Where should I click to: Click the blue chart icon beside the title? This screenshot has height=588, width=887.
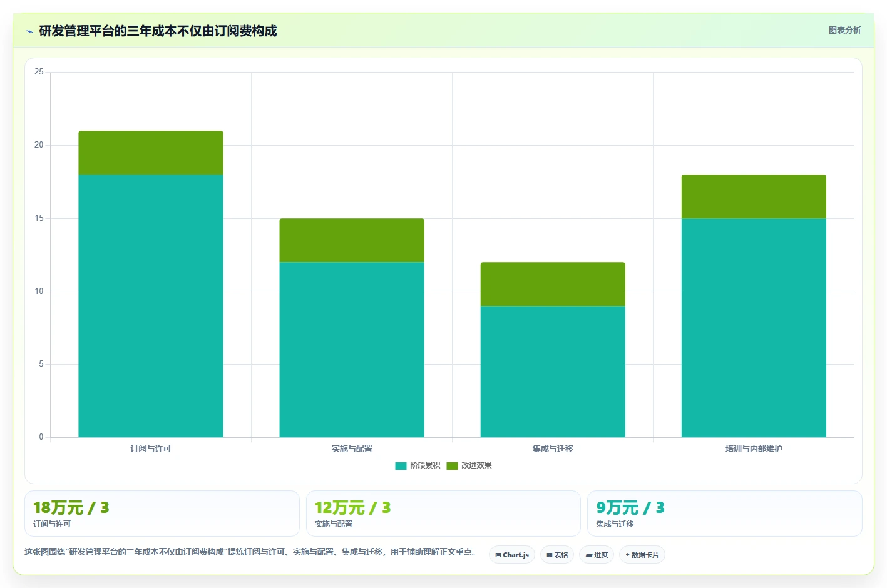pyautogui.click(x=29, y=31)
